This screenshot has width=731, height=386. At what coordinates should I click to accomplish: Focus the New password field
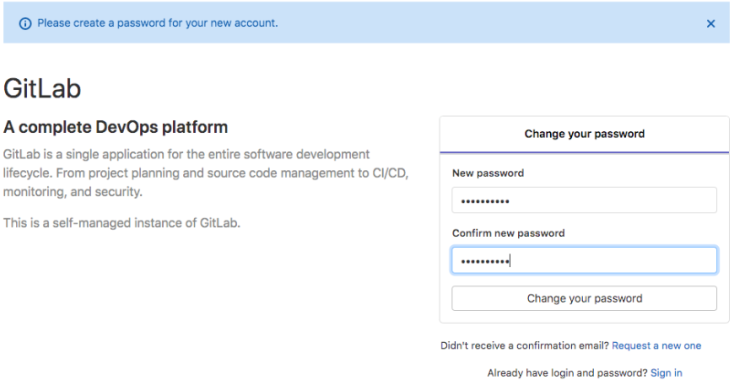584,200
